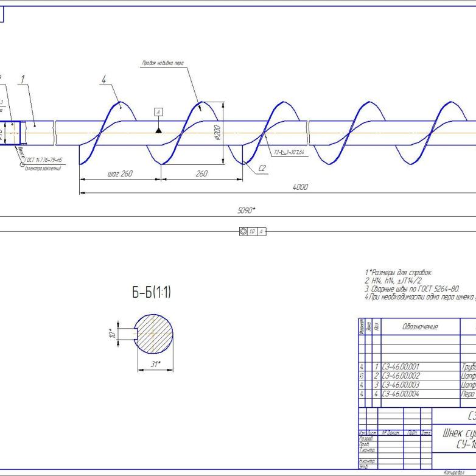The height and width of the screenshot is (476, 476).
Task: Click datum letter A in tolerance frame
Action: point(262,232)
